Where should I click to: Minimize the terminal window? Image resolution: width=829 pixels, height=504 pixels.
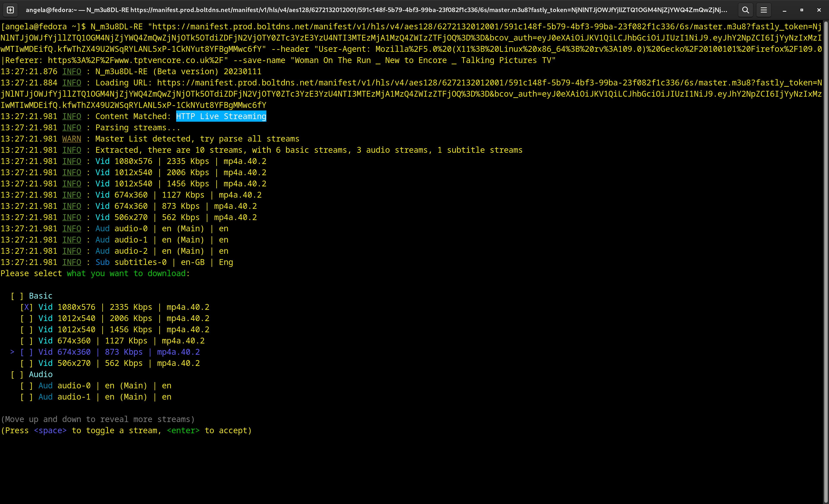[x=784, y=10]
